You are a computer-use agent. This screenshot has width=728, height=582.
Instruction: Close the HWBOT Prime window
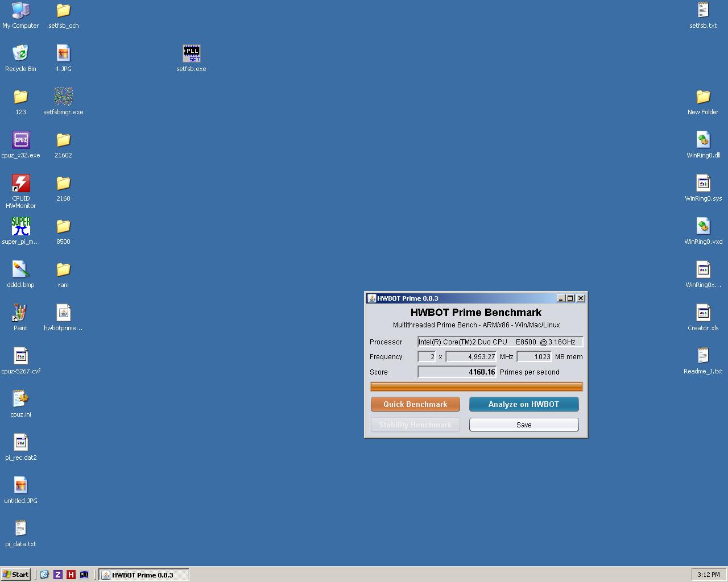[581, 298]
